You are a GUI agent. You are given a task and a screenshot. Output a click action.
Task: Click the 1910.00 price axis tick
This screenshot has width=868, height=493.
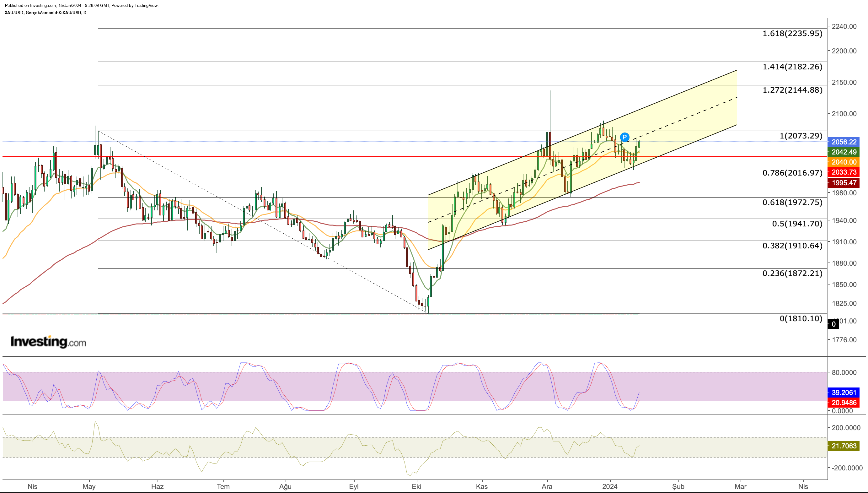pos(844,242)
